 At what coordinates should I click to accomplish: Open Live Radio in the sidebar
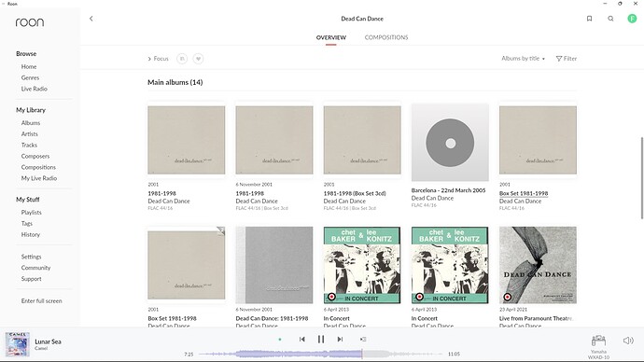35,89
